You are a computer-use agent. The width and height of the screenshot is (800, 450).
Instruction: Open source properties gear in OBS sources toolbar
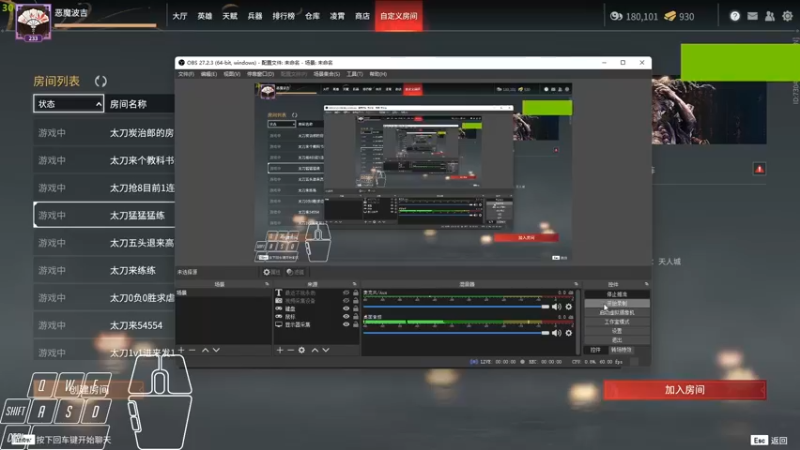tap(302, 350)
